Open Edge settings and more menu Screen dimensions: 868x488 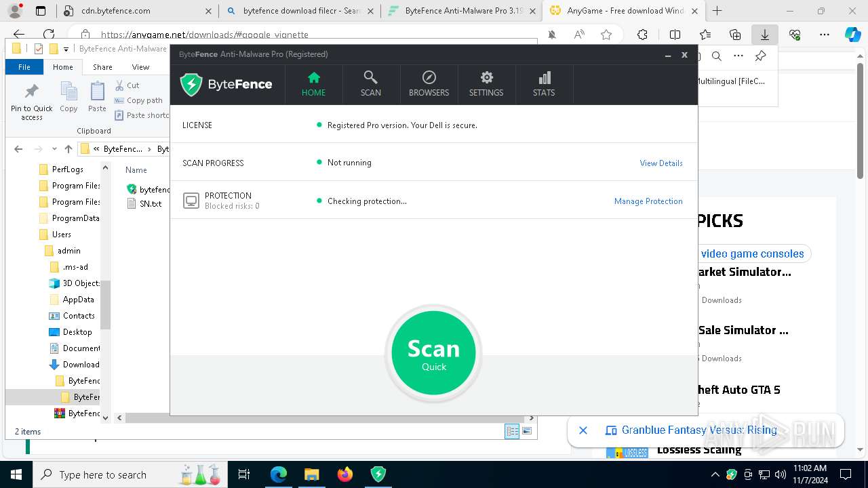point(824,35)
